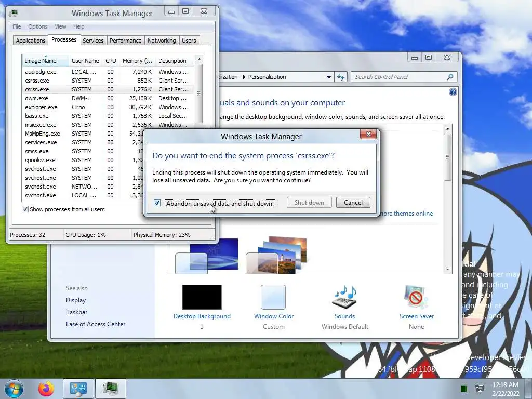532x399 pixels.
Task: Open the Task Manager taskbar button
Action: [x=111, y=389]
